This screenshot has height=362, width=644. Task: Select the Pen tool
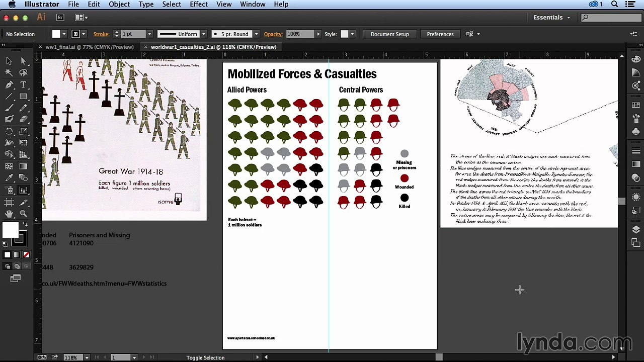9,85
